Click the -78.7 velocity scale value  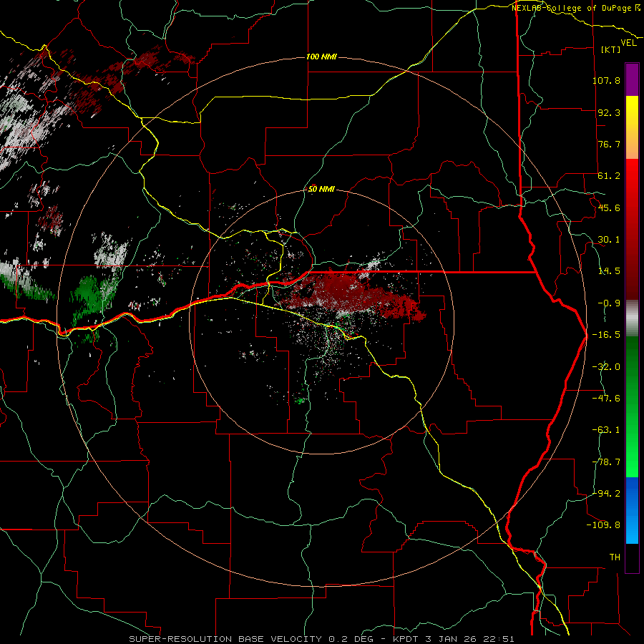[606, 462]
